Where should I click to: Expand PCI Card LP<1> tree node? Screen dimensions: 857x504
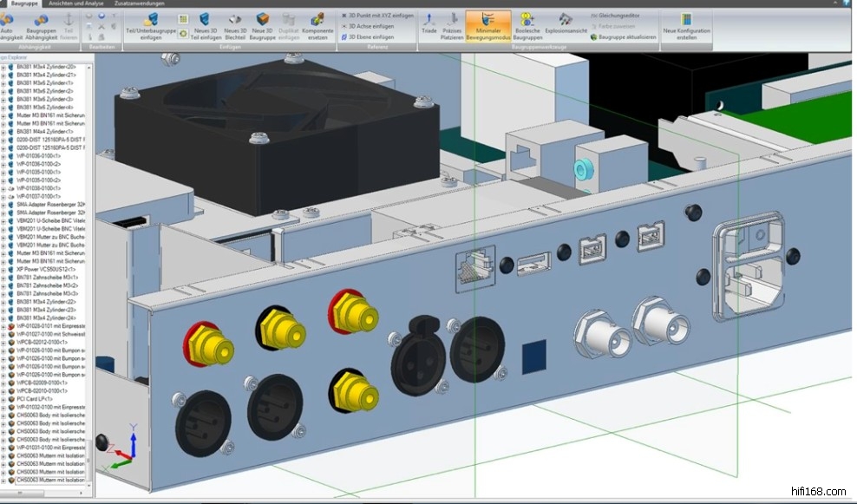click(3, 398)
